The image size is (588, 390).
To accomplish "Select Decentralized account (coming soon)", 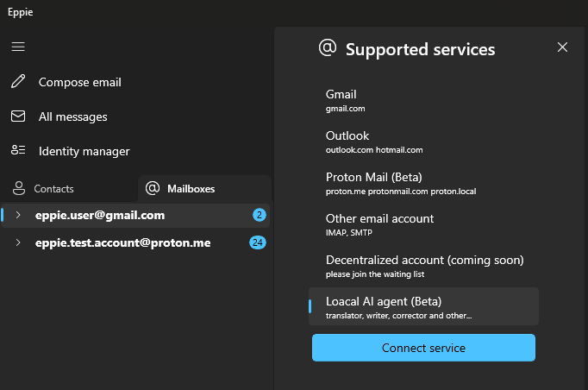I will (x=423, y=267).
